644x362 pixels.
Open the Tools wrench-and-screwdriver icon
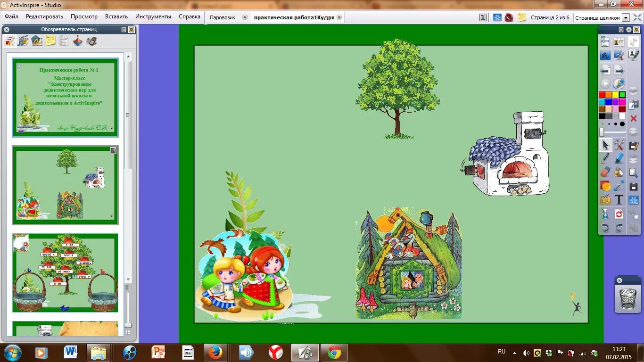click(x=619, y=145)
